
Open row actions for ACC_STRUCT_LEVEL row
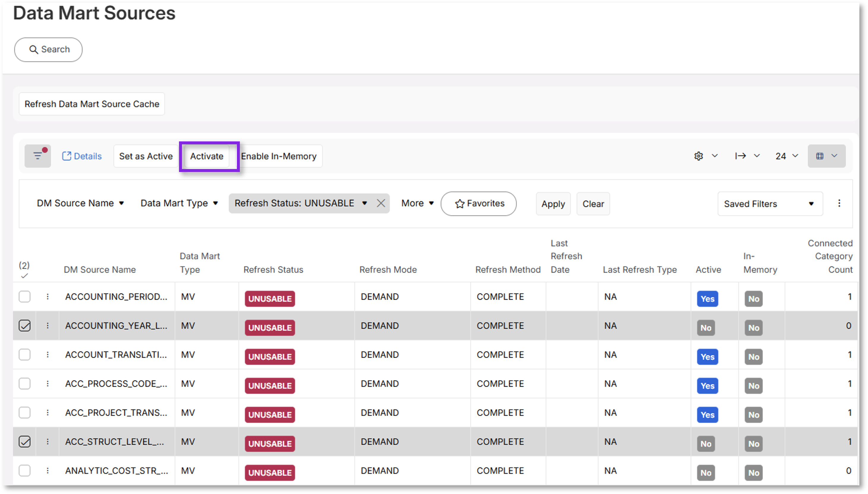47,442
